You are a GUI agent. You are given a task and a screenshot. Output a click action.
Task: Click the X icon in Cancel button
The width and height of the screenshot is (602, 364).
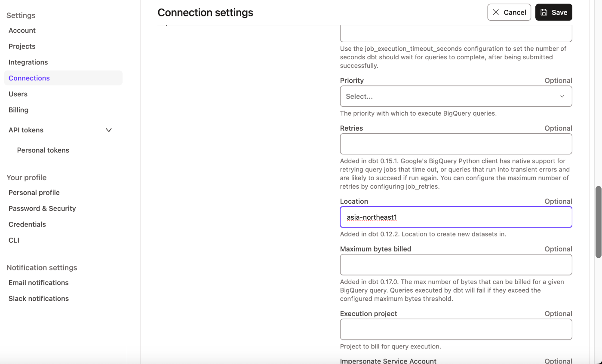pyautogui.click(x=496, y=12)
